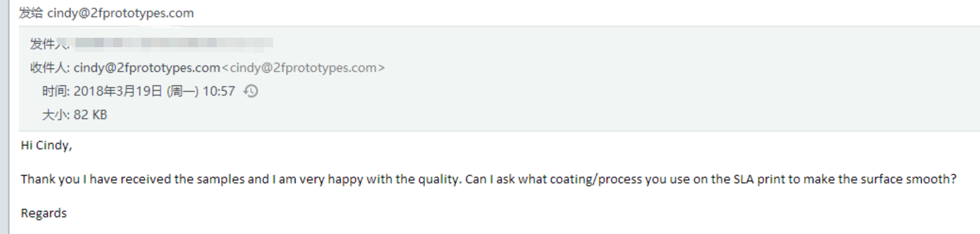
Task: Click the 大小 label
Action: pyautogui.click(x=56, y=115)
